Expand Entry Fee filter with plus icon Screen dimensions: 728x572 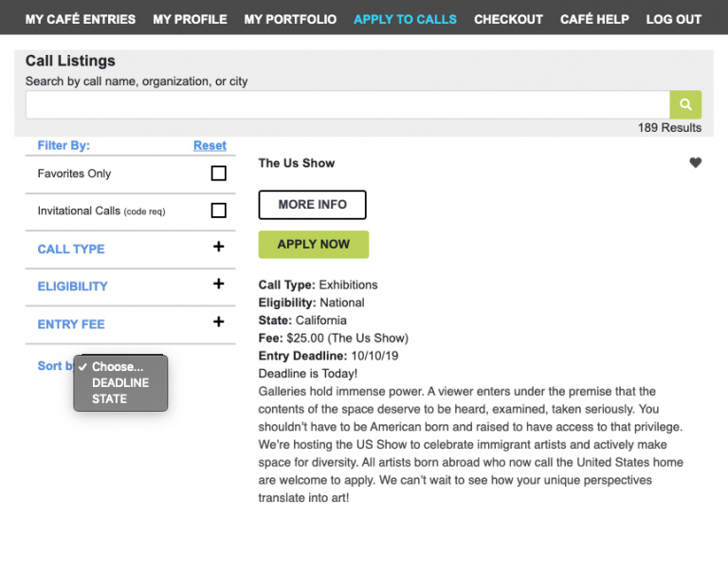218,322
